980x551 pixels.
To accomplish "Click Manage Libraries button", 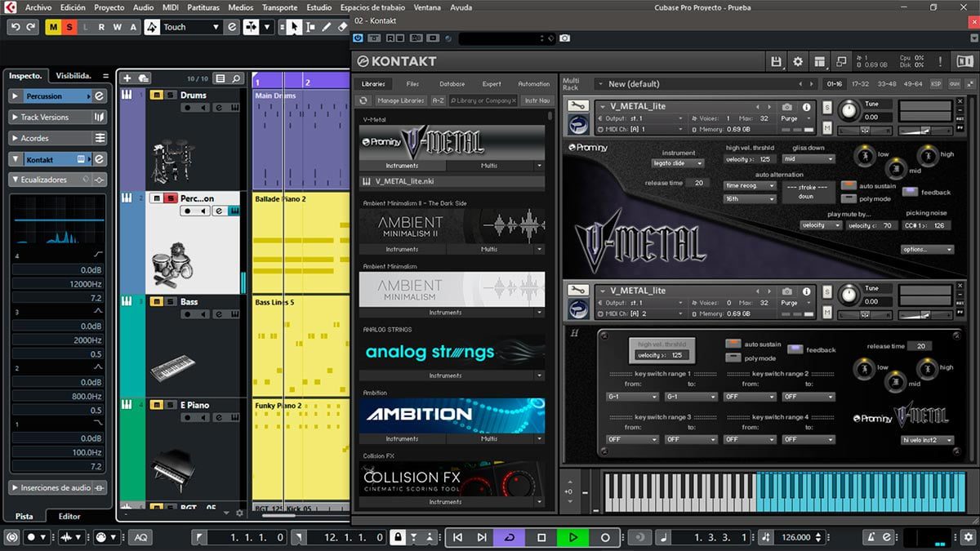I will coord(401,100).
